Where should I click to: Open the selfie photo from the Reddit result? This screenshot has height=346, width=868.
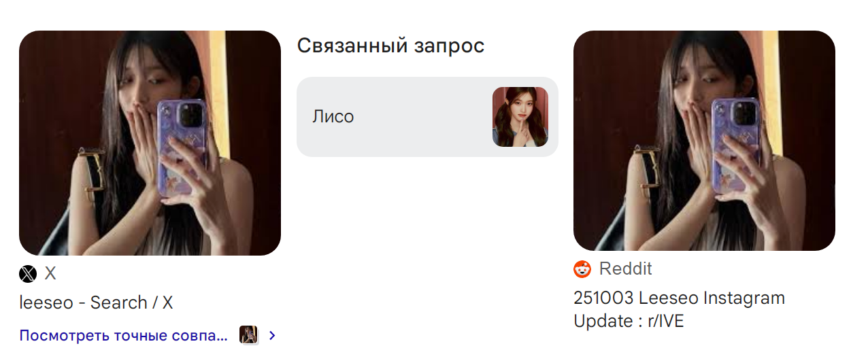click(704, 141)
